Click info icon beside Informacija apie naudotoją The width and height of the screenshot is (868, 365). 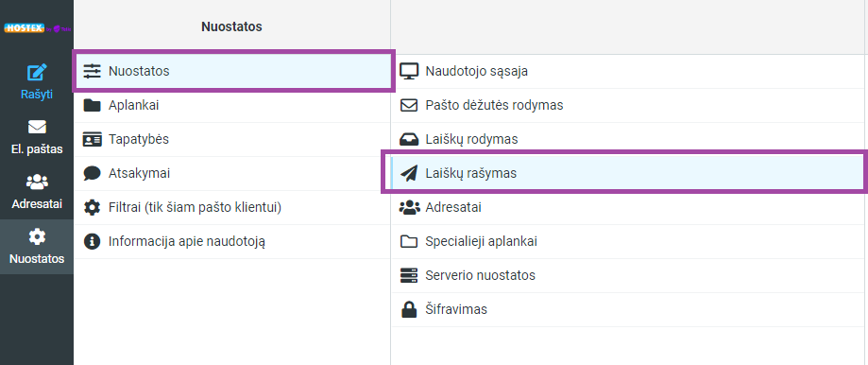pyautogui.click(x=92, y=241)
